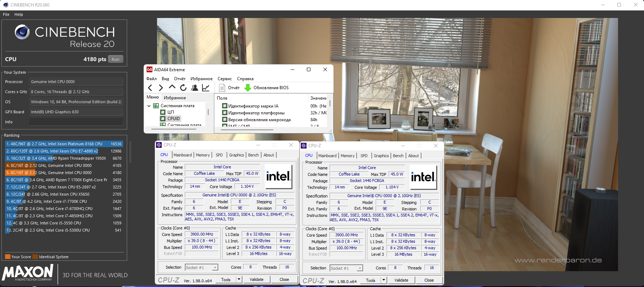Open the AIDA64 Справка menu
Image resolution: width=644 pixels, height=287 pixels.
245,79
